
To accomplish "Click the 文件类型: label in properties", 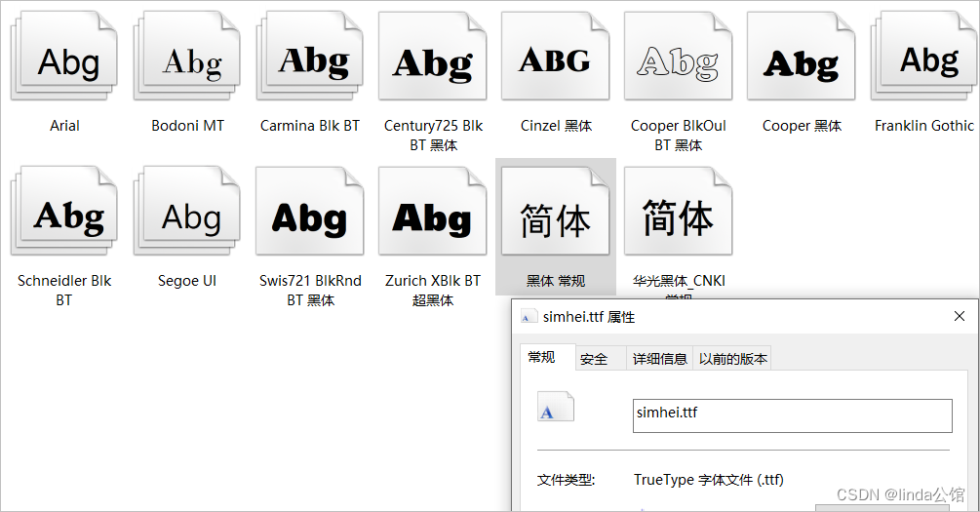I will [567, 480].
